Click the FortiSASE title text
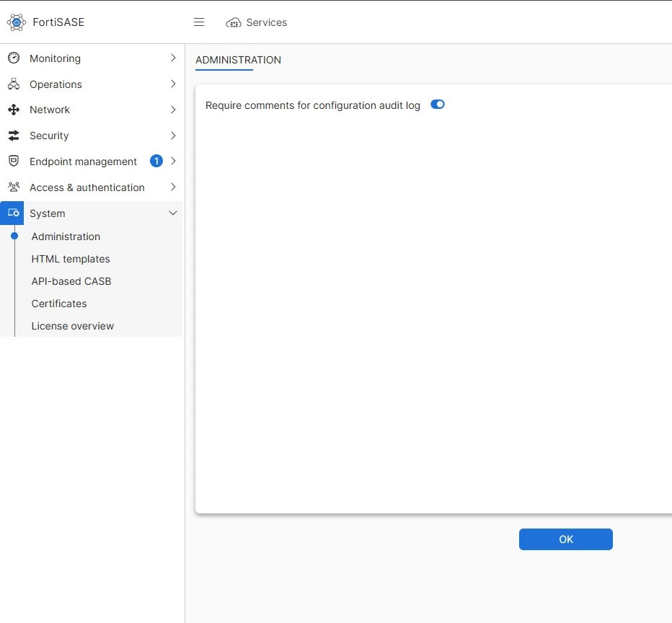This screenshot has width=672, height=623. pos(58,22)
